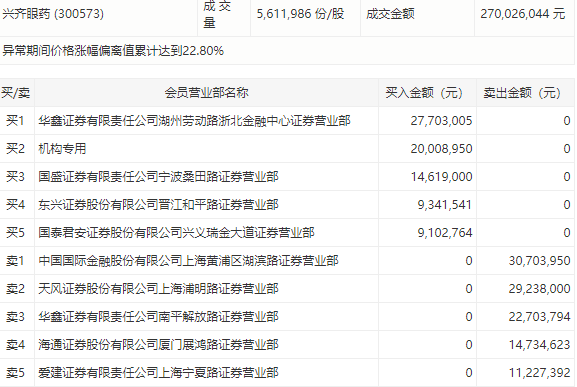
Task: Click the zero buy amount in 卖1 row
Action: (468, 261)
